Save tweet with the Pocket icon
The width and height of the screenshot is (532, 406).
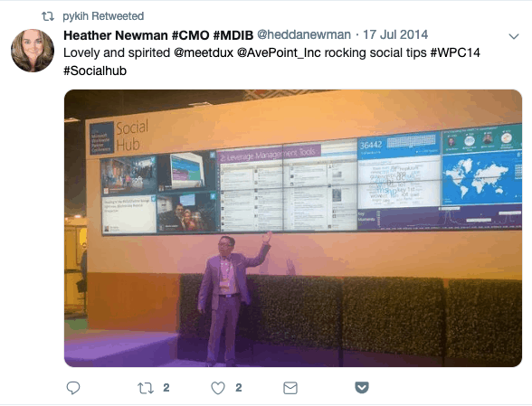coord(362,387)
